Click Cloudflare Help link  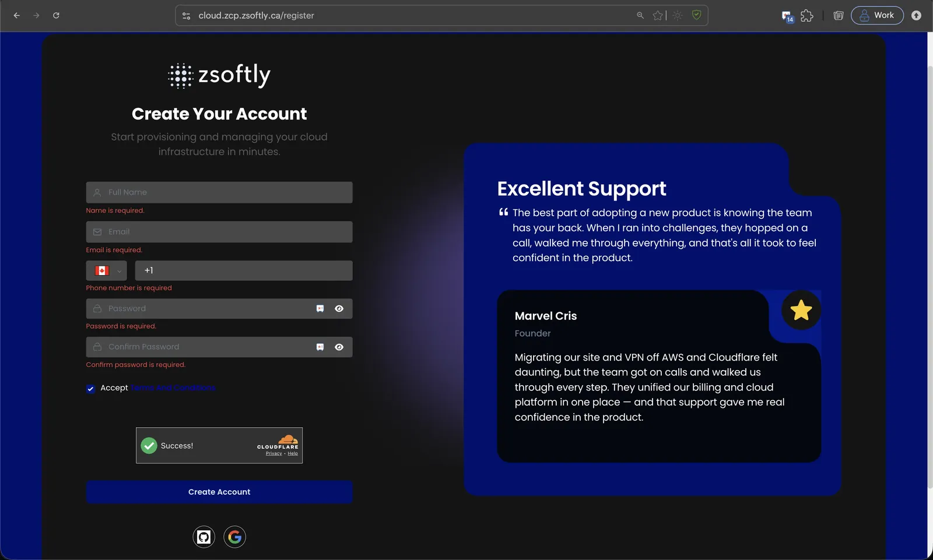[x=293, y=453]
